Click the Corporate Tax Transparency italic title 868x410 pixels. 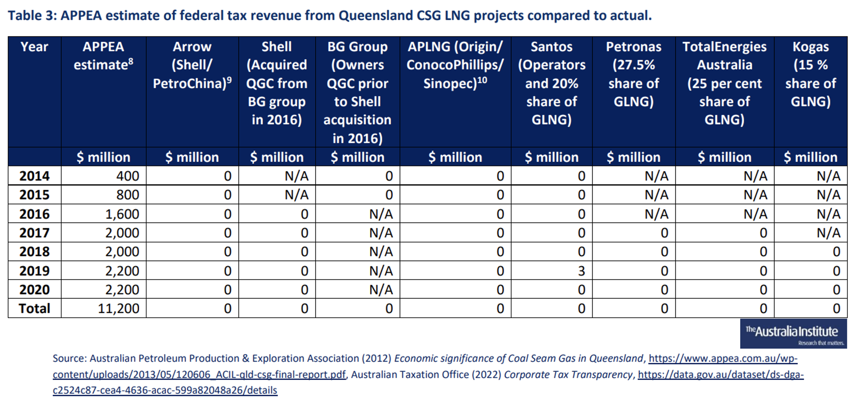568,375
